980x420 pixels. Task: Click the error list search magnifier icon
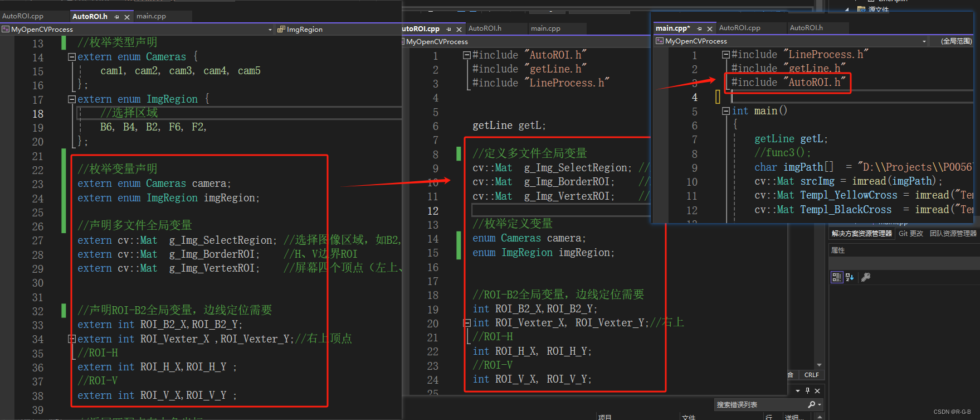tap(812, 404)
